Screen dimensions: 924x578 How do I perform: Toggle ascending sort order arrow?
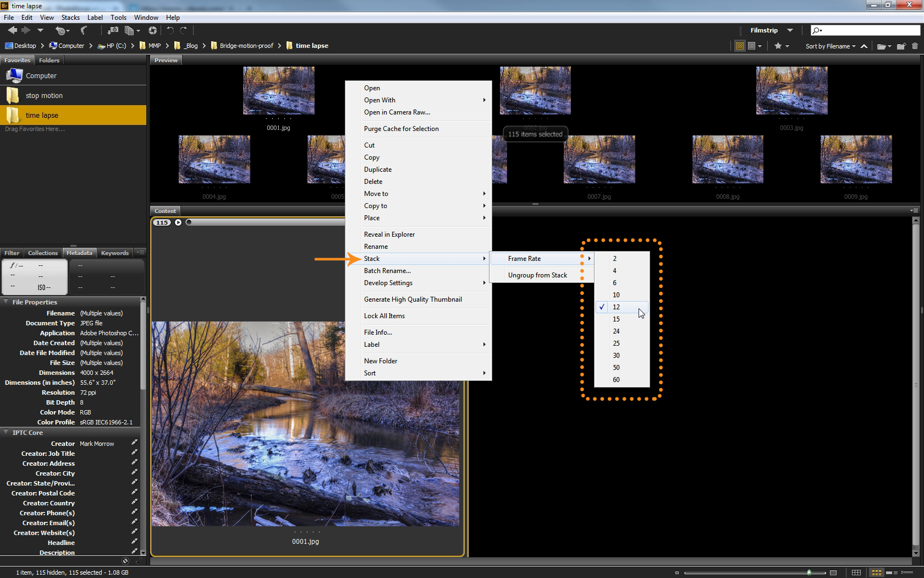(x=864, y=46)
